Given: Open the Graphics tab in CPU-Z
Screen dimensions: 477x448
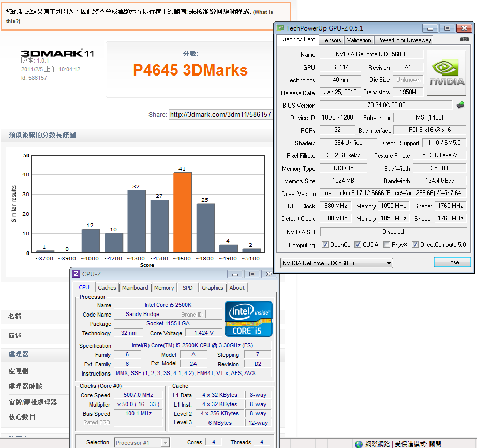Looking at the screenshot, I should pos(212,288).
